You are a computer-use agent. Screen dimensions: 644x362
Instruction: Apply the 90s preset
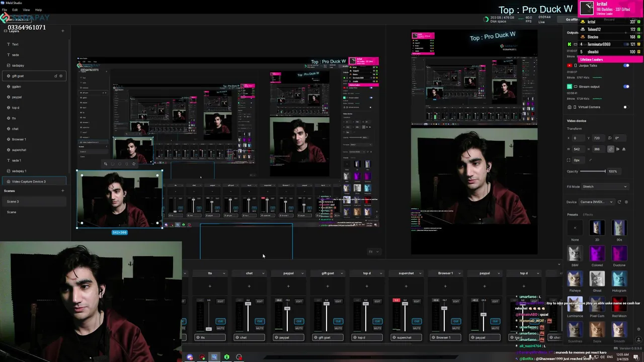click(619, 228)
